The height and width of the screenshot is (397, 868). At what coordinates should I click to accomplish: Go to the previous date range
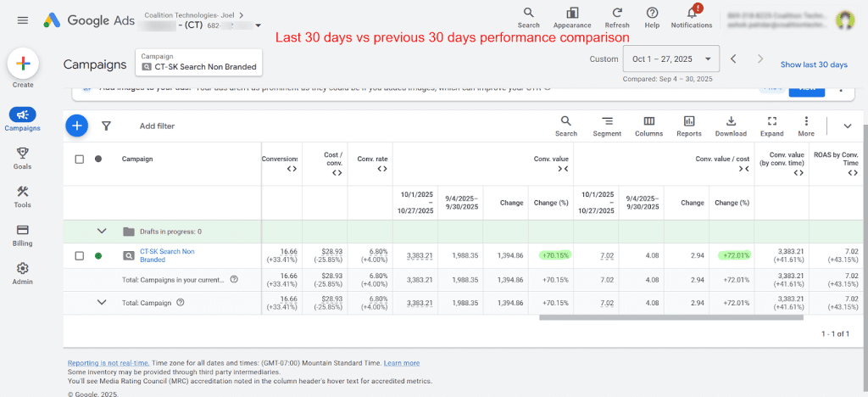733,59
